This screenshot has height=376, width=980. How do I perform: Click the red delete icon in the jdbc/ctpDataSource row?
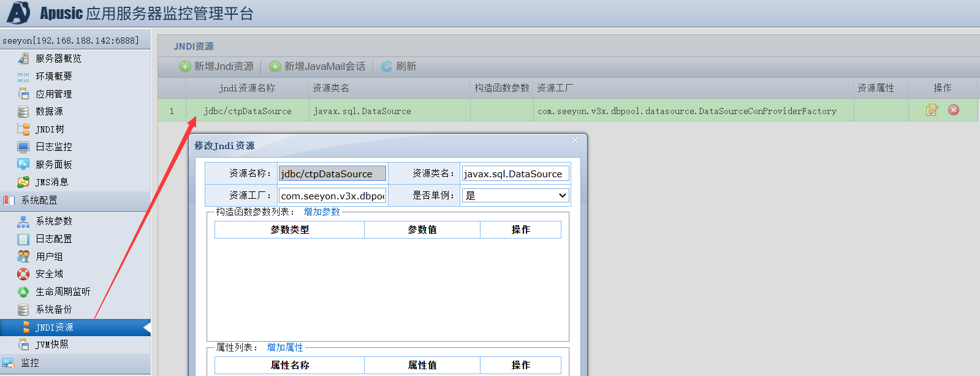click(954, 110)
